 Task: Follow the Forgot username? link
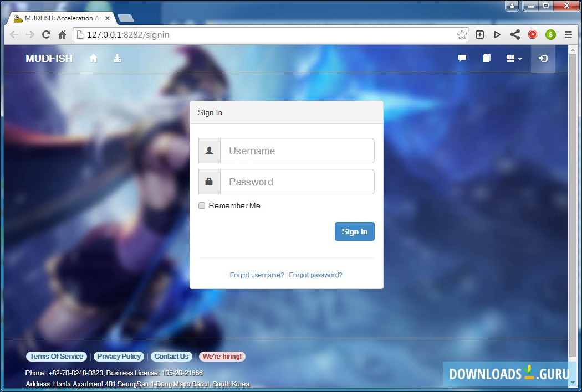pyautogui.click(x=257, y=275)
